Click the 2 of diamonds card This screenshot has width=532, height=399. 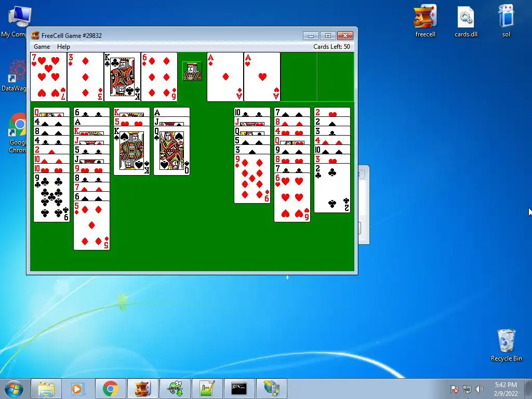[51, 150]
